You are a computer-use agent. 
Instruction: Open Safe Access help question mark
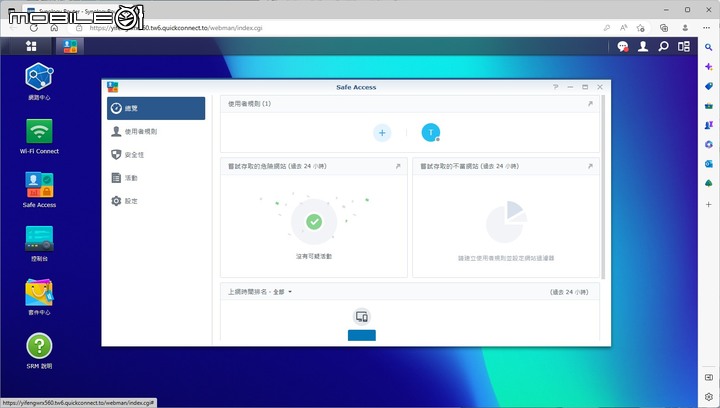coord(556,87)
